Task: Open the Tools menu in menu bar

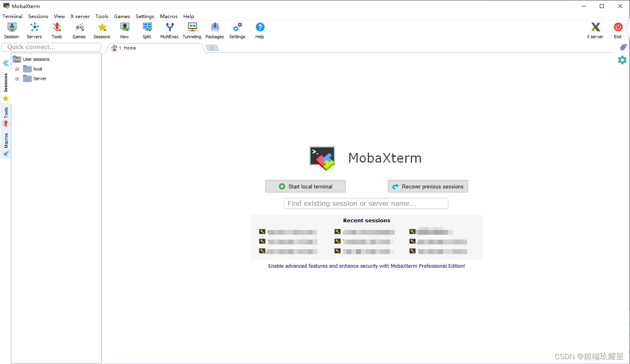Action: click(x=102, y=17)
